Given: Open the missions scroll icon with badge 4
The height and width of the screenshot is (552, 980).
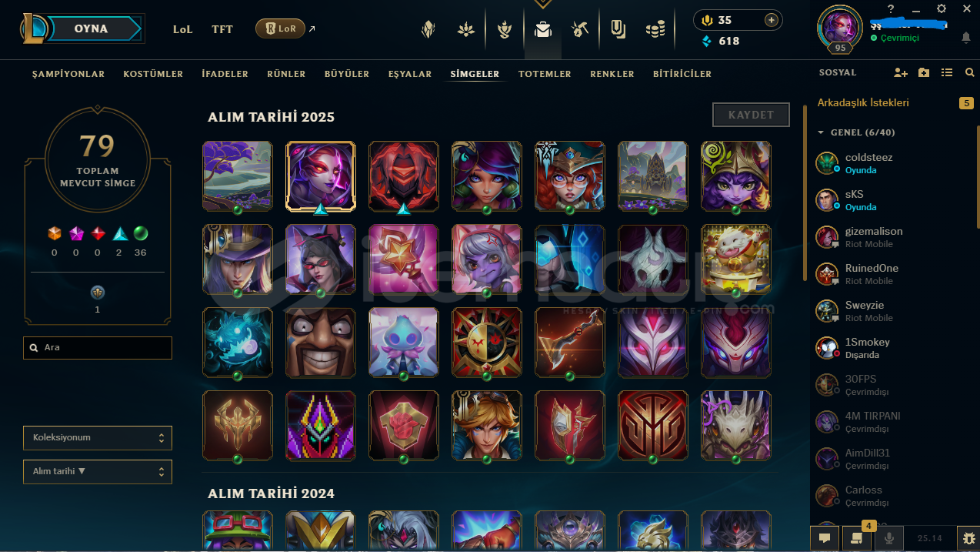Looking at the screenshot, I should tap(856, 537).
